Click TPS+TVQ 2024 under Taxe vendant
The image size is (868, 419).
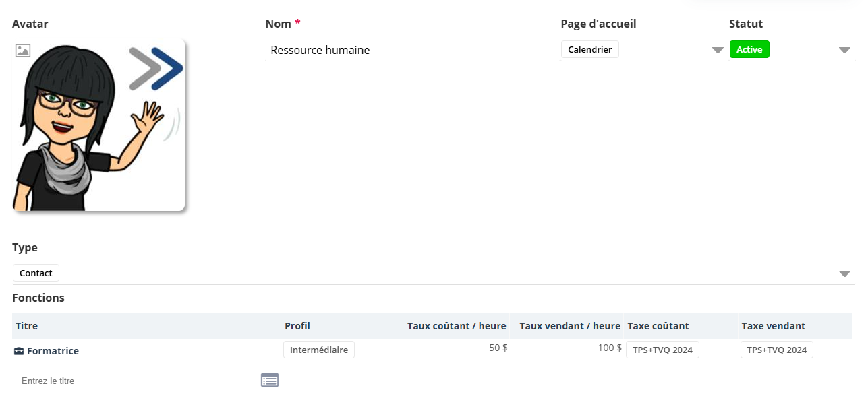pyautogui.click(x=777, y=350)
